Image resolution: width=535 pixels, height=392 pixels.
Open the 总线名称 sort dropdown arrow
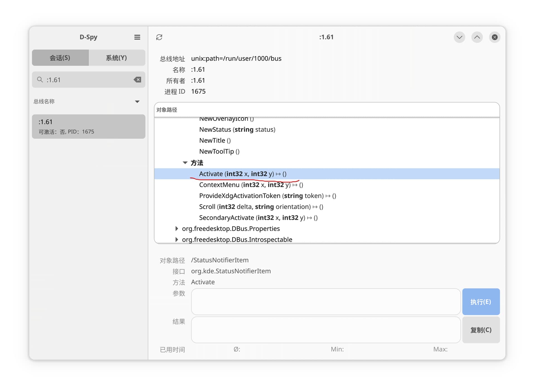(137, 101)
